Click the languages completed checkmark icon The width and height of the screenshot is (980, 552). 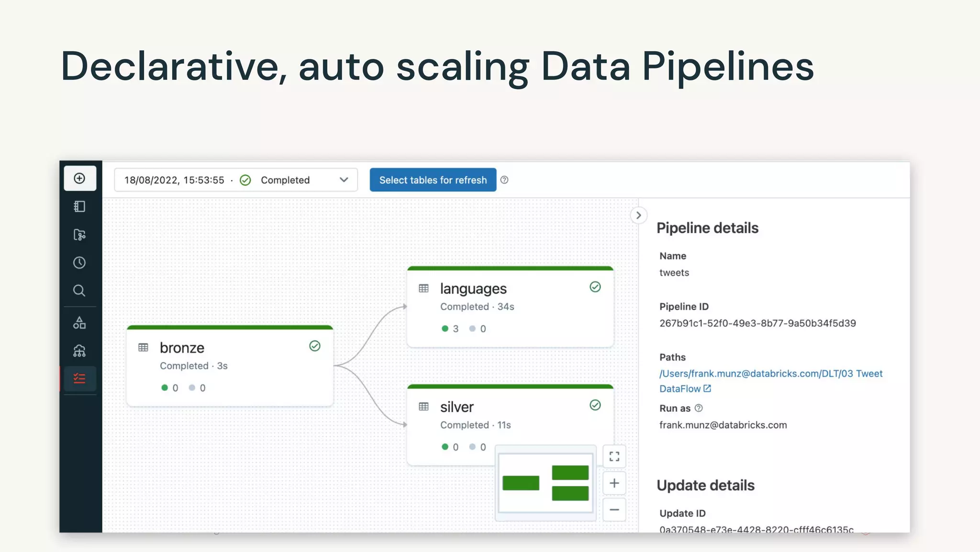pos(595,287)
